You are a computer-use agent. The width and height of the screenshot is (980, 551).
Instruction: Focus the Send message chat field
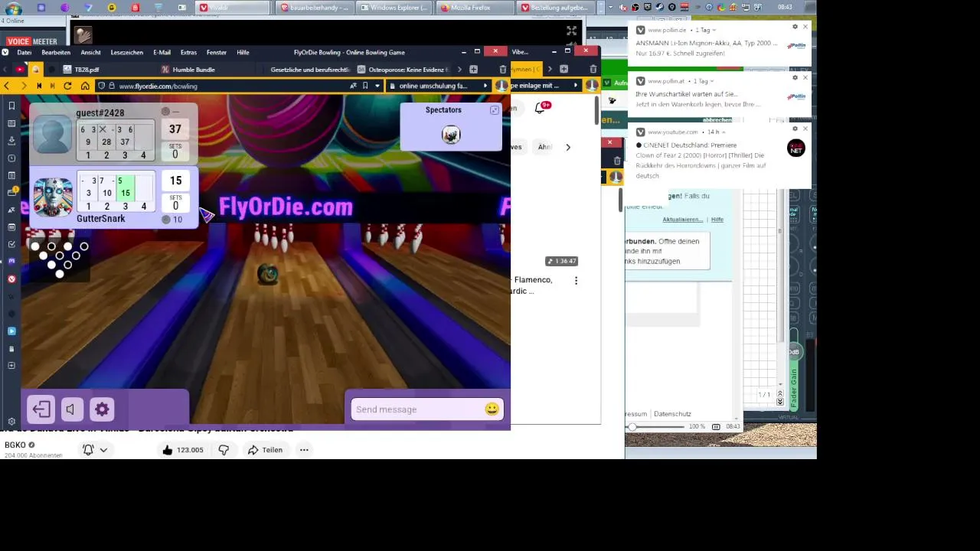coord(418,409)
